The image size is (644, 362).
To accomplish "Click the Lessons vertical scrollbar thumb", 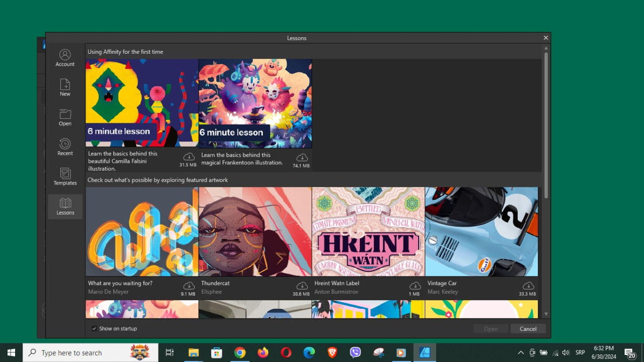I will (x=546, y=125).
